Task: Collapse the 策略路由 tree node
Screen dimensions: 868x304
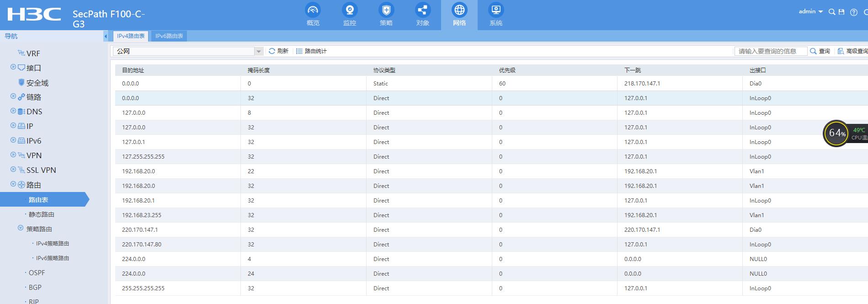Action: (x=21, y=228)
